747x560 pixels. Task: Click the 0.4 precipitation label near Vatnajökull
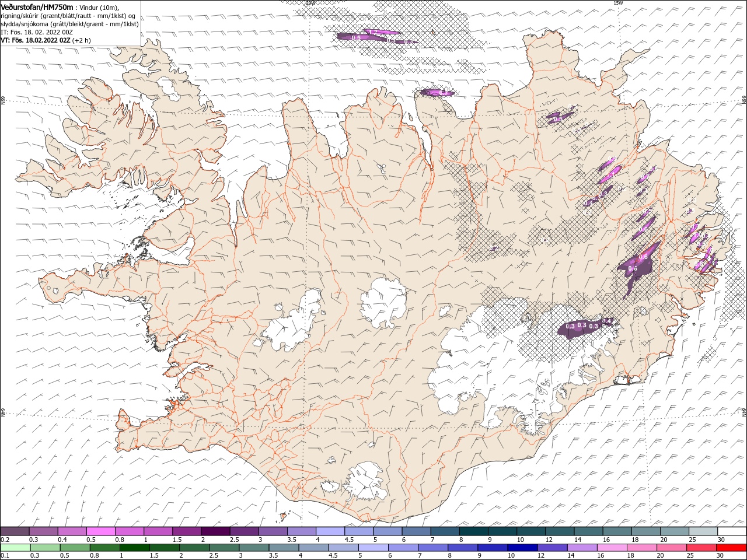[x=606, y=321]
